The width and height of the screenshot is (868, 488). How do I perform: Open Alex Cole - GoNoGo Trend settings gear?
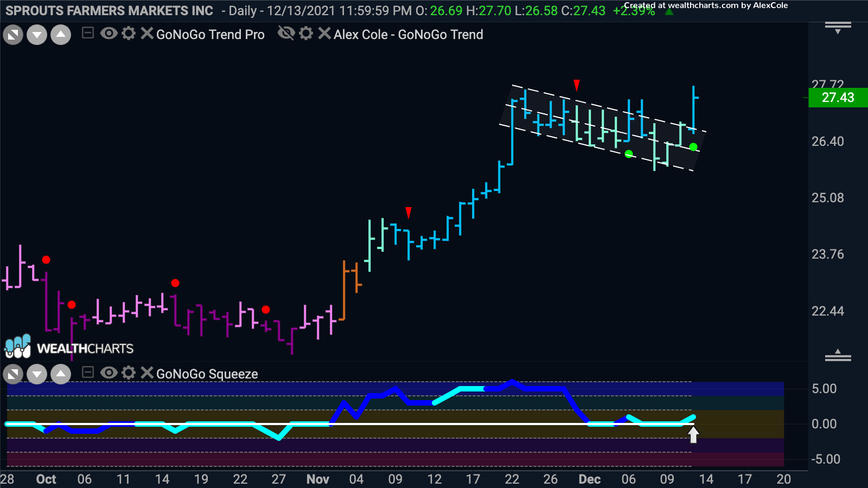(306, 34)
